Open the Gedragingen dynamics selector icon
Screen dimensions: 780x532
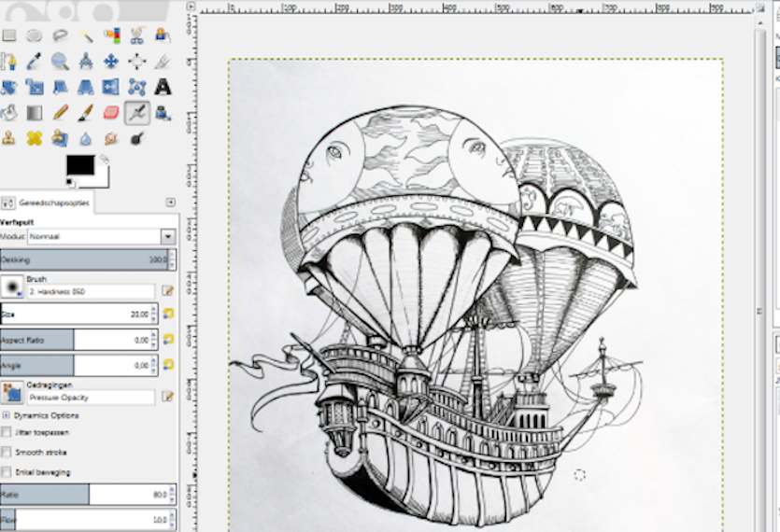(12, 393)
